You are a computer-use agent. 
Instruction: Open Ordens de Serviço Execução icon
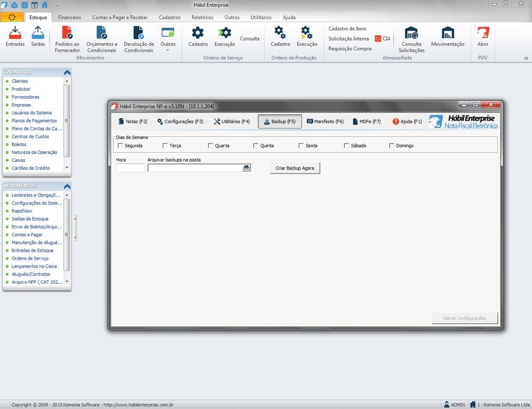pyautogui.click(x=224, y=33)
